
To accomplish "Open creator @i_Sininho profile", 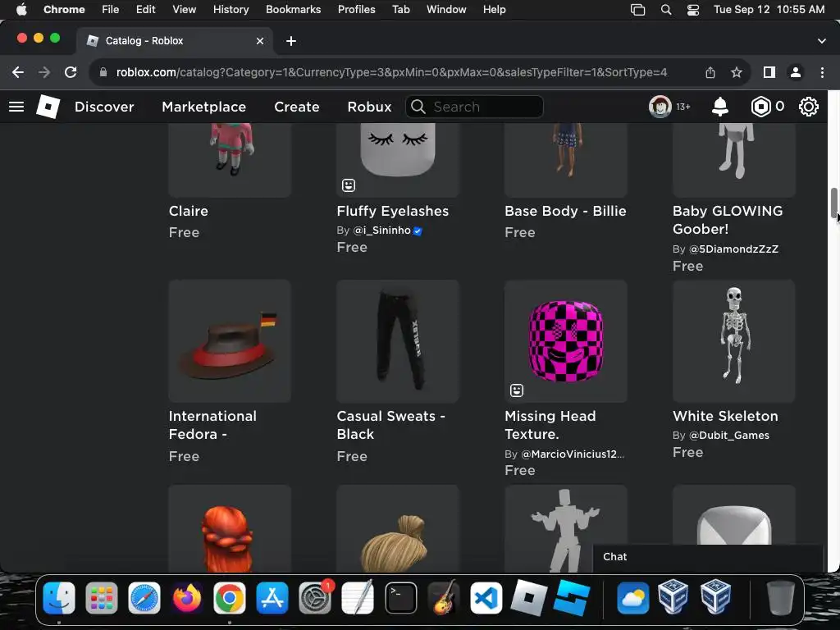I will point(381,231).
